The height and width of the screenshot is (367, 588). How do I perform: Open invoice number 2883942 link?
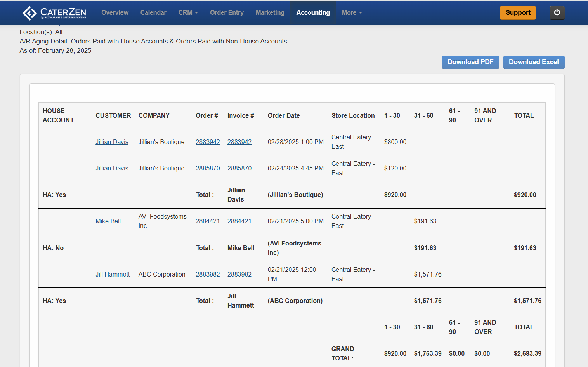pos(239,142)
